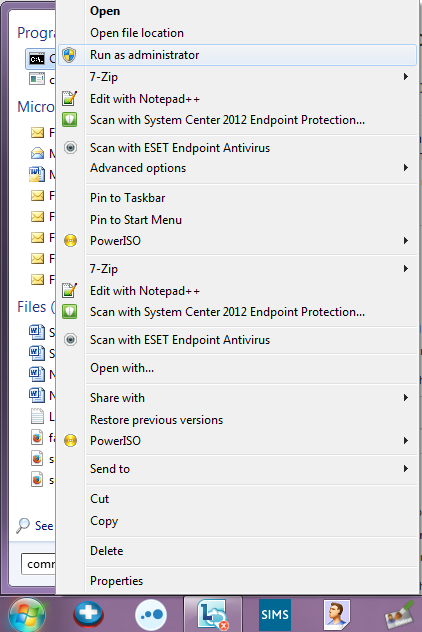Image resolution: width=422 pixels, height=632 pixels.
Task: Select Properties at the bottom of the menu
Action: [x=116, y=581]
